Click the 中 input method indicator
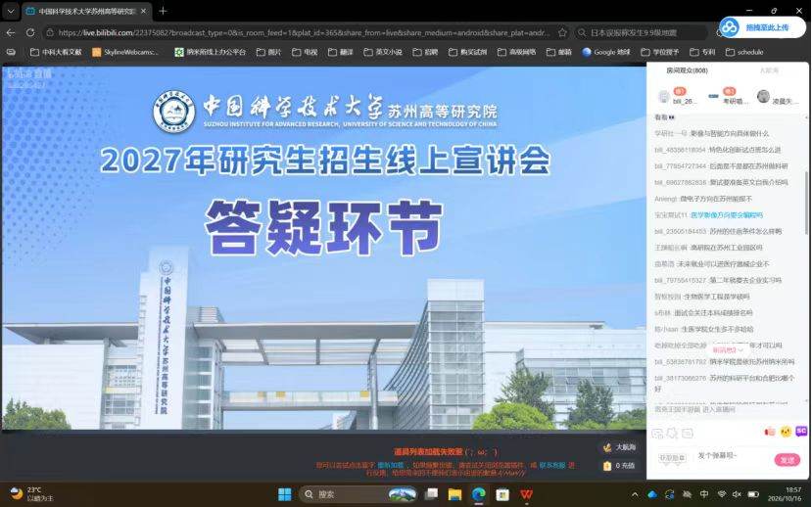This screenshot has height=507, width=812. (704, 494)
